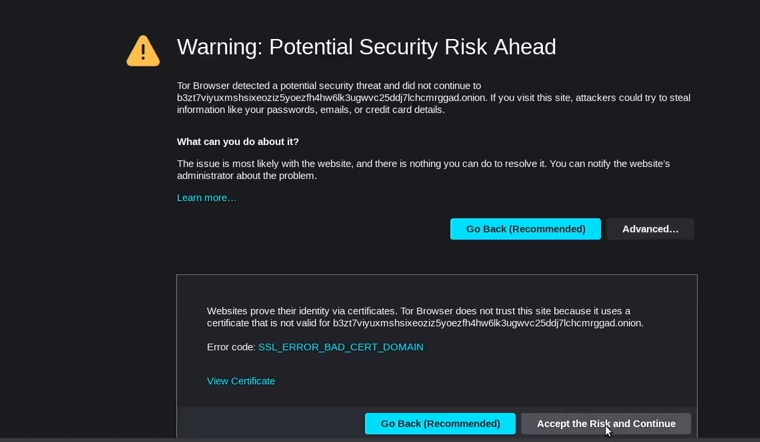Viewport: 760px width, 442px height.
Task: Click the Error code: label
Action: coord(231,347)
